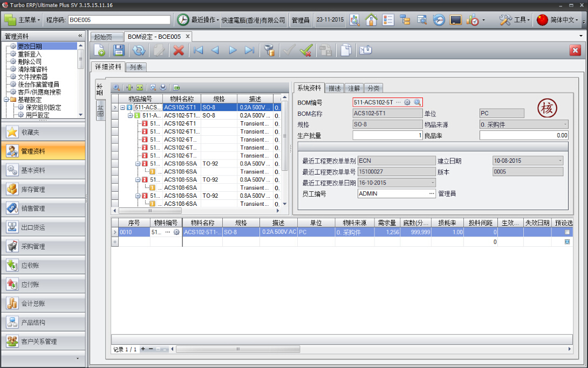Screen dimensions: 588x368
Task: Click the bottom grid horizontal scrollbar thumb
Action: pos(238,349)
